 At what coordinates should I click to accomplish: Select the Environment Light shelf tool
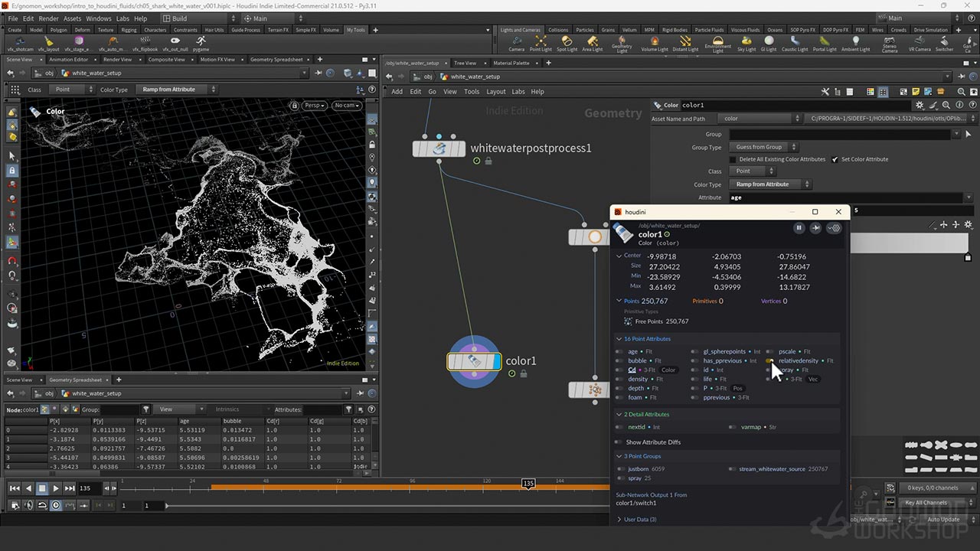[x=717, y=42]
